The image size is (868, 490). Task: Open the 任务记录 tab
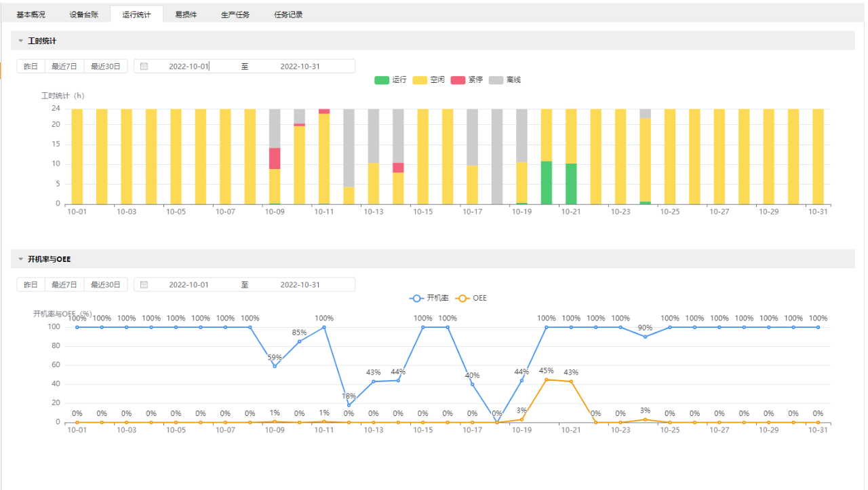click(x=288, y=14)
